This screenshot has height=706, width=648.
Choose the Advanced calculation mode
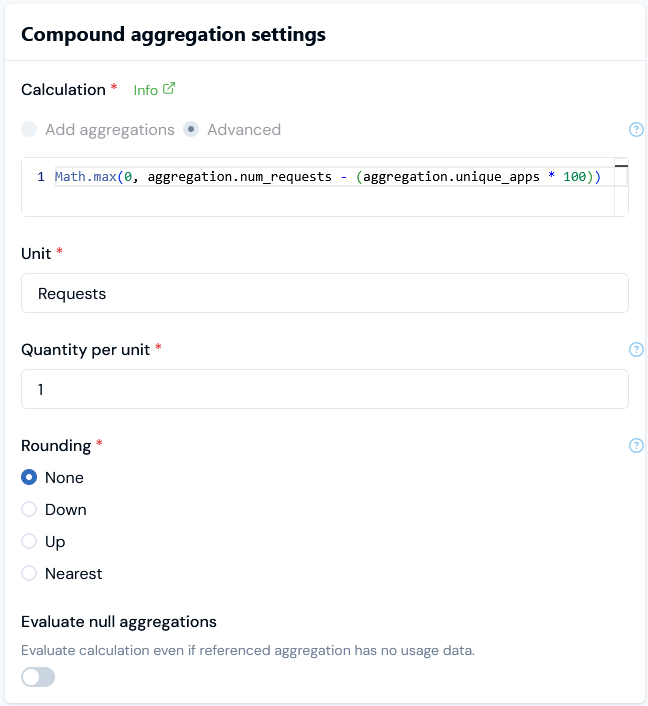[x=191, y=129]
